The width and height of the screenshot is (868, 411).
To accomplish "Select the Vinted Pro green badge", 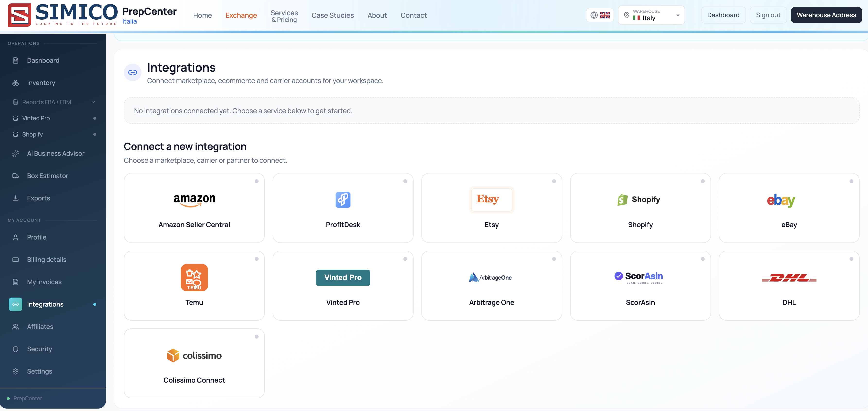I will 343,278.
